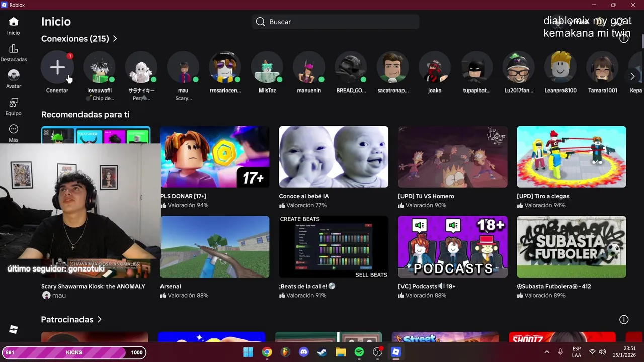The width and height of the screenshot is (644, 362).
Task: Open Google Chrome from the taskbar
Action: pyautogui.click(x=267, y=352)
